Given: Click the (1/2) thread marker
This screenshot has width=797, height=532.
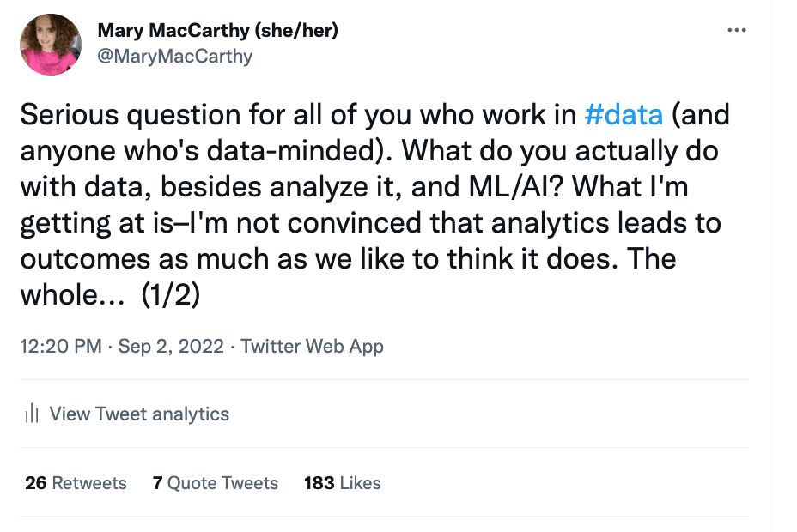Looking at the screenshot, I should [170, 295].
